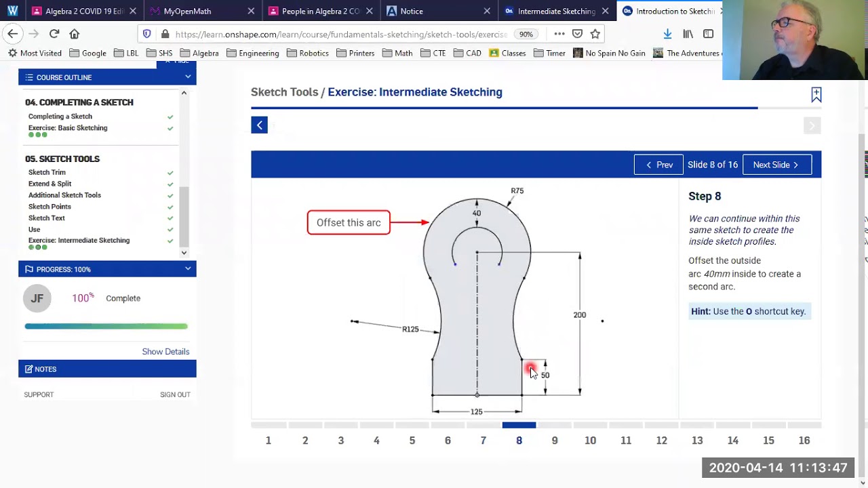Click the URL address field
Viewport: 868px width, 488px height.
341,34
